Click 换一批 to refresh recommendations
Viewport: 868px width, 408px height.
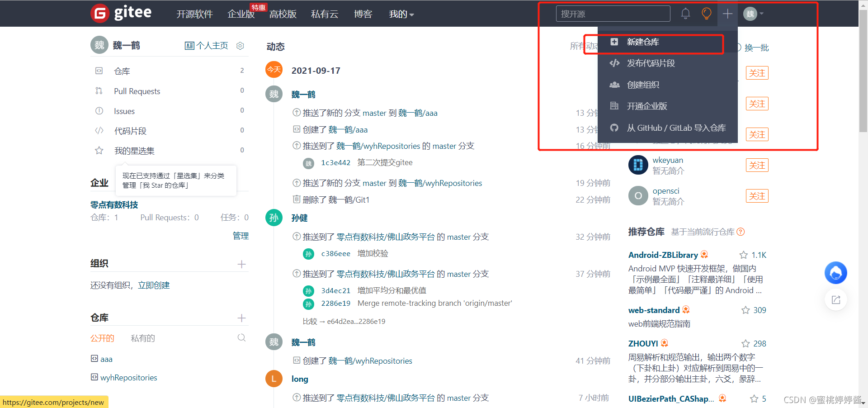point(756,47)
